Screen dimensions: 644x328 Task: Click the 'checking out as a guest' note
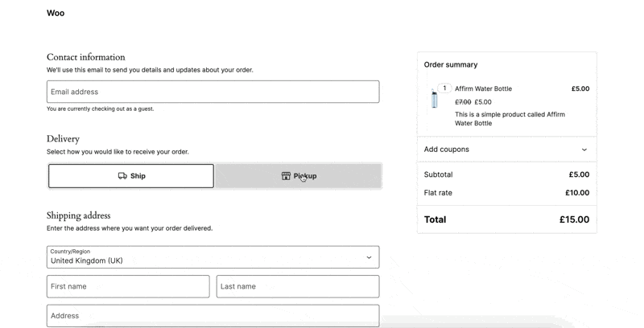coord(100,109)
